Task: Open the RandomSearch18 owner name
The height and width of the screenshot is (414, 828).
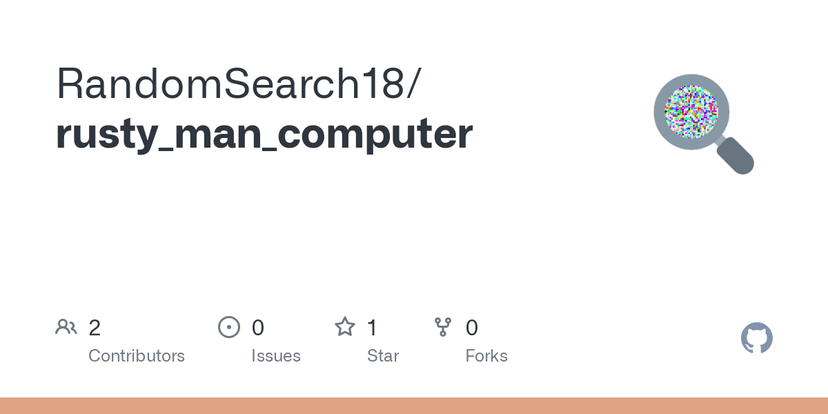Action: 231,85
